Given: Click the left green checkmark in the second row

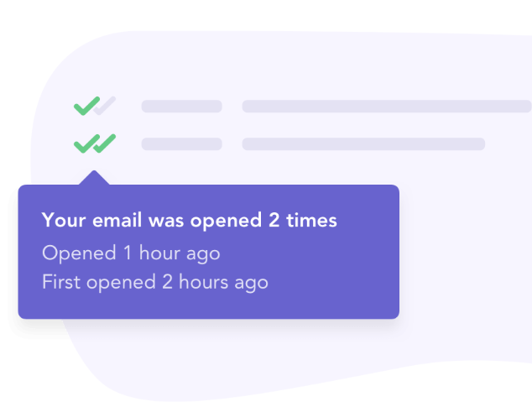Looking at the screenshot, I should [86, 143].
